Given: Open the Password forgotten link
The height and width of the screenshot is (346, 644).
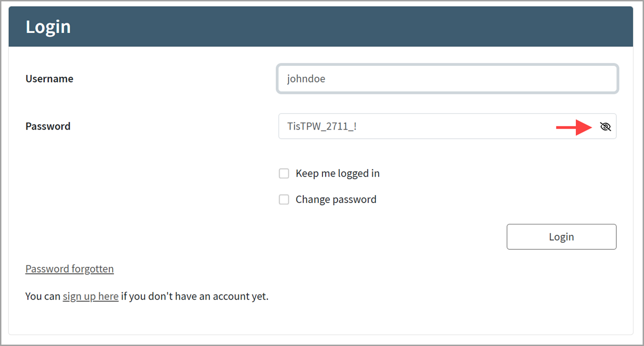Looking at the screenshot, I should click(70, 269).
